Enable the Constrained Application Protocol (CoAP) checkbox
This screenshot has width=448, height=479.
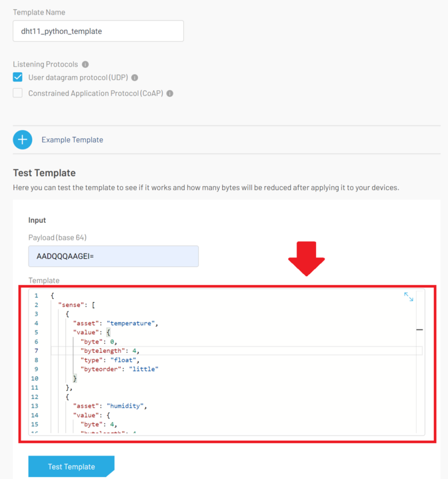click(x=18, y=93)
